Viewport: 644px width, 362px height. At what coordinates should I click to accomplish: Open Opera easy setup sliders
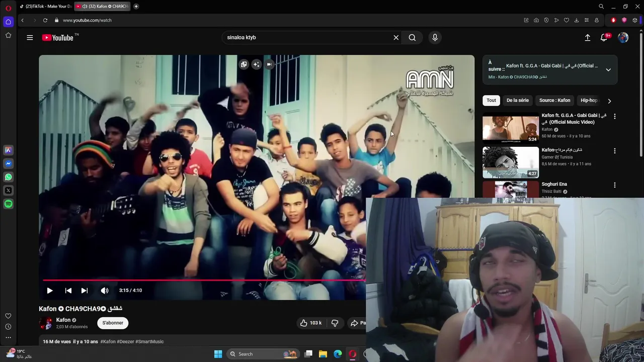coord(587,20)
